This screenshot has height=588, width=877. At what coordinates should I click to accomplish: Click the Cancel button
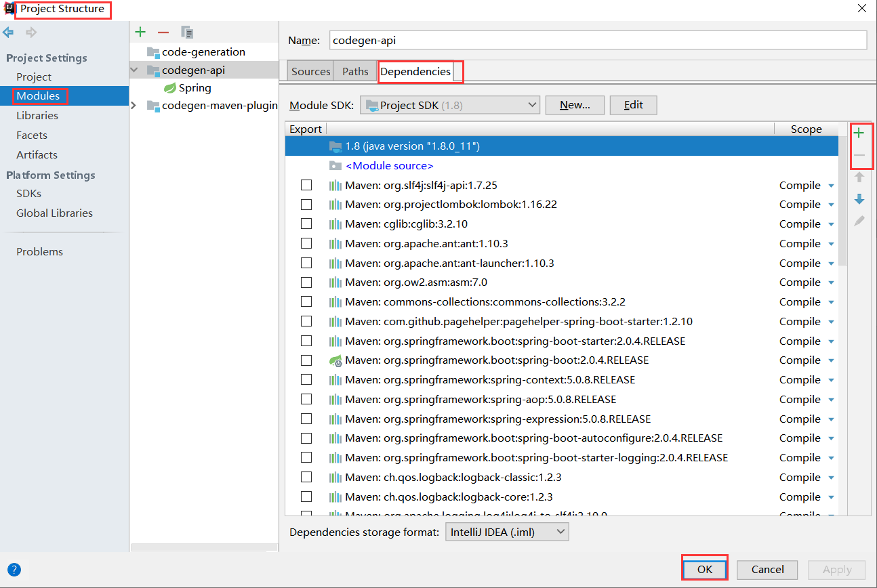767,570
